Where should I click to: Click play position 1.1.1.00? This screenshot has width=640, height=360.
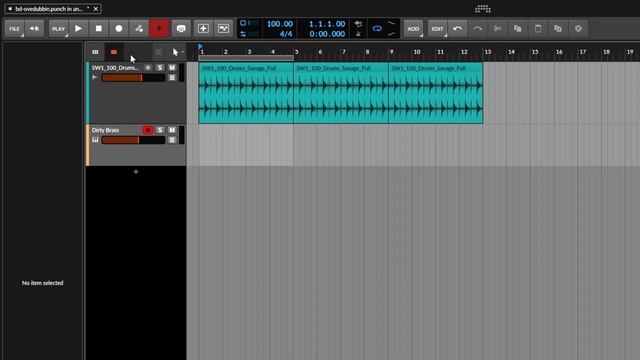point(327,24)
